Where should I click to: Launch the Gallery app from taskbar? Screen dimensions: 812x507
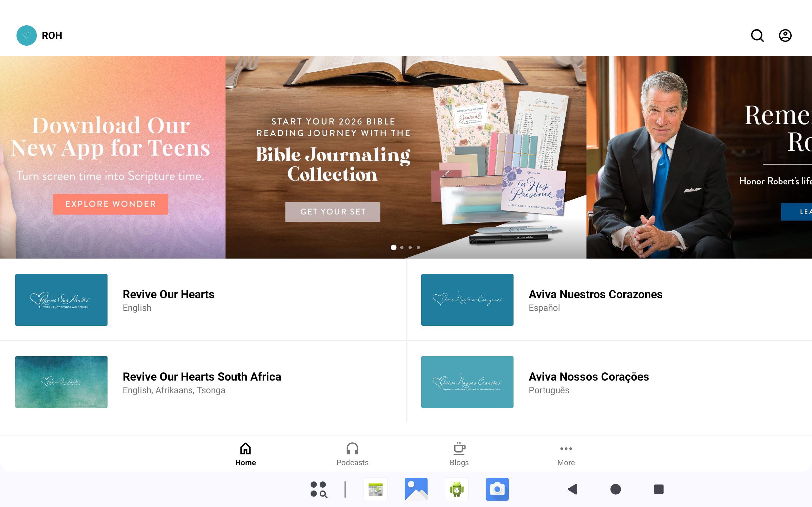click(416, 489)
